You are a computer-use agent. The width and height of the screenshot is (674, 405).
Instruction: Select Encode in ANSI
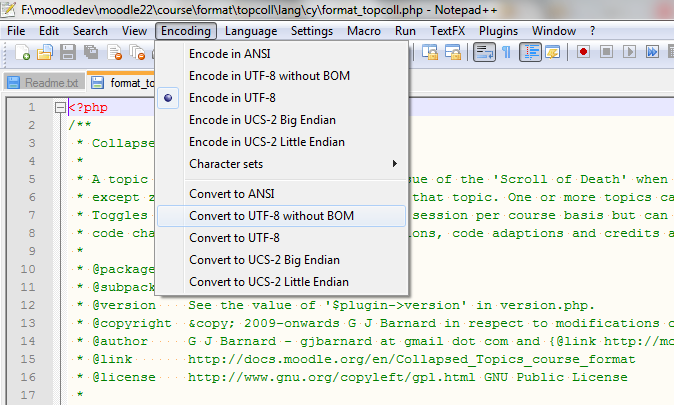[x=229, y=54]
